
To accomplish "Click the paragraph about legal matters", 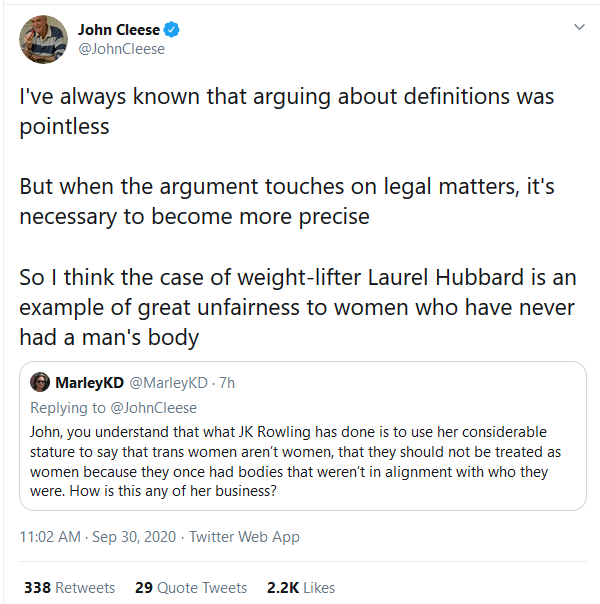I will click(287, 201).
